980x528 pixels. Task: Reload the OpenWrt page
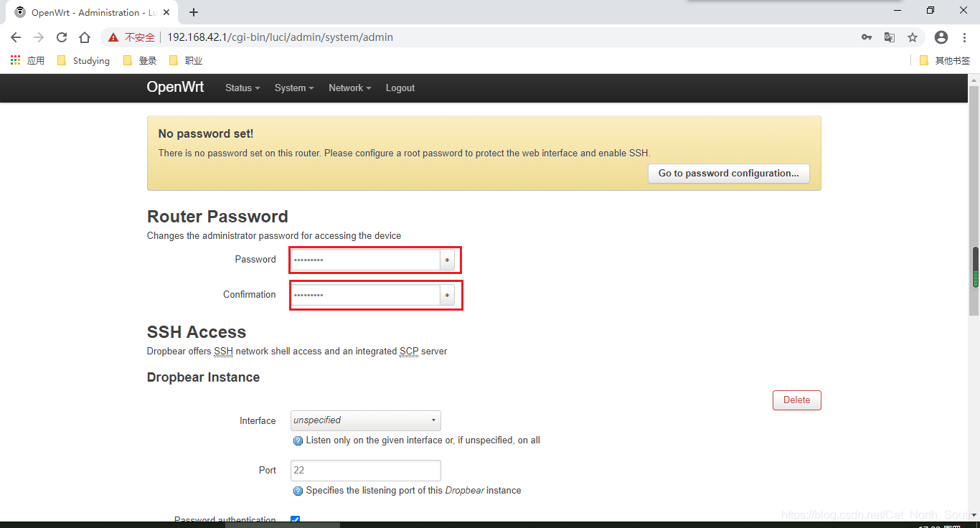coord(62,37)
